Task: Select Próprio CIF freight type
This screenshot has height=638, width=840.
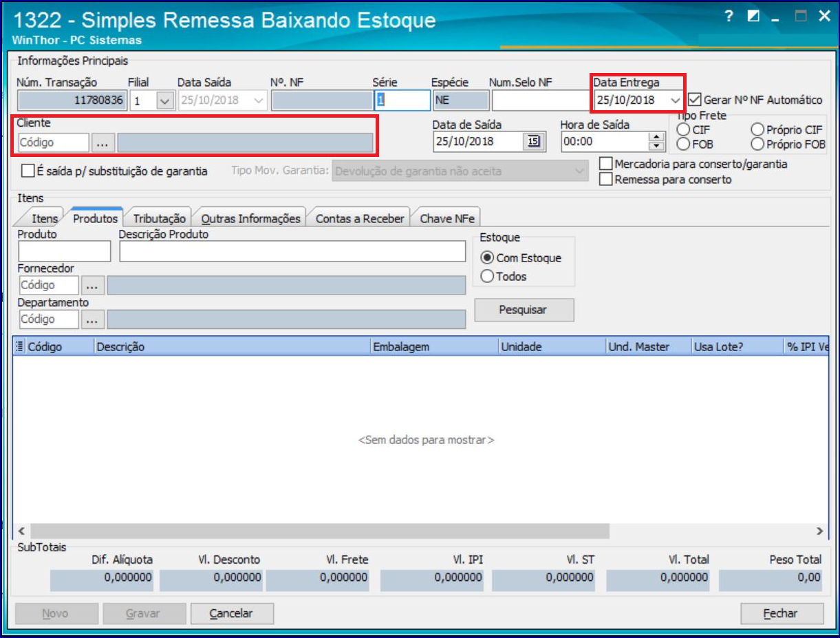Action: point(757,129)
